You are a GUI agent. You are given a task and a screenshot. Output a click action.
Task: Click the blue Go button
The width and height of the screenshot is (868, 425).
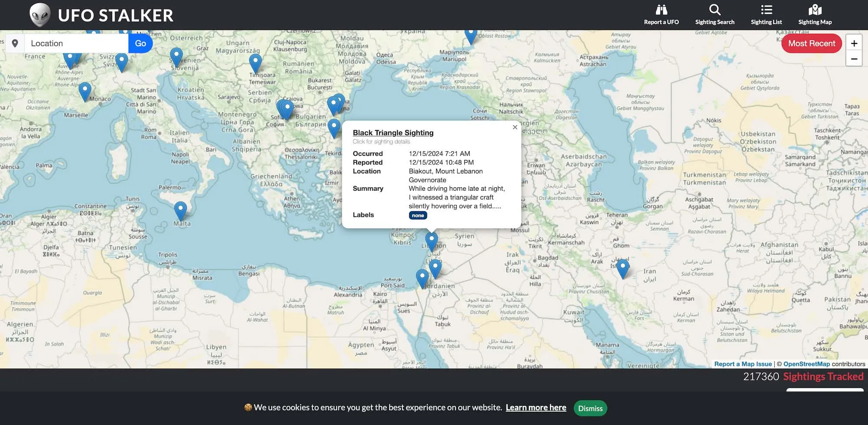140,43
